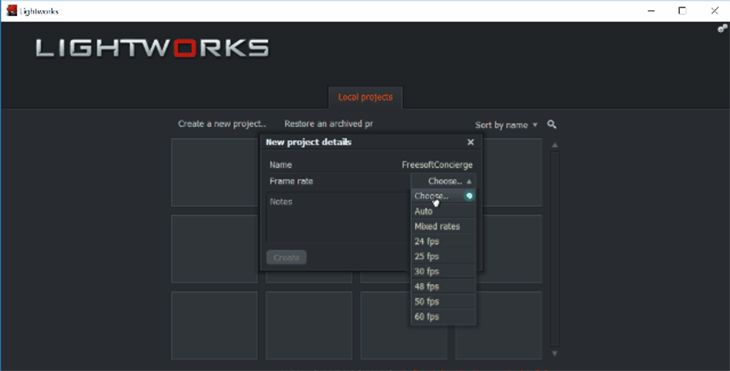The height and width of the screenshot is (371, 730).
Task: Click Create a new project link
Action: click(222, 124)
